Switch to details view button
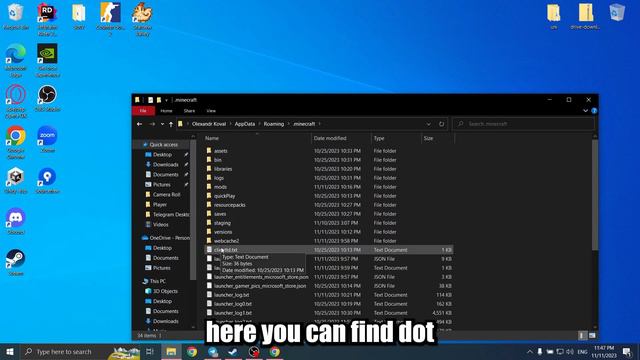This screenshot has height=360, width=640. 582,336
